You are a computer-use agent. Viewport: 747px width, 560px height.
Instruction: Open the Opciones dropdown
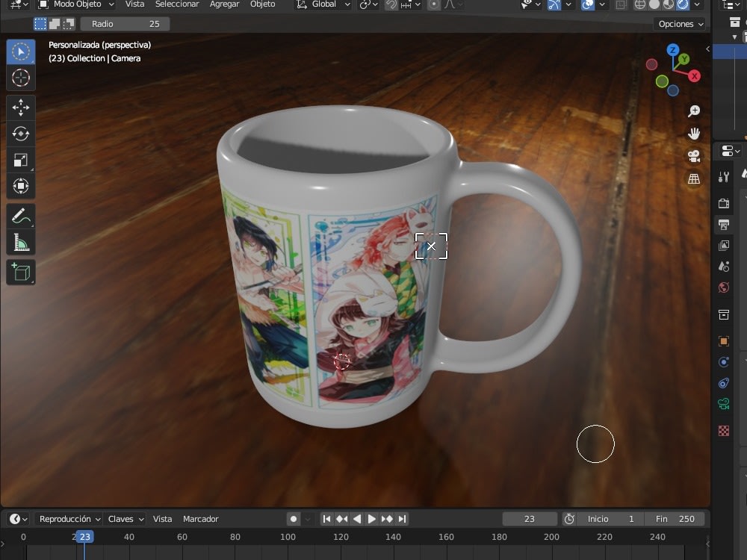(678, 23)
